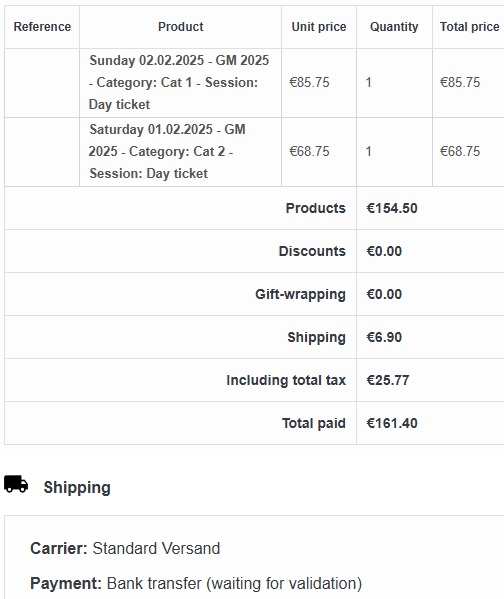Click the Product column header
The image size is (504, 599).
coord(180,27)
